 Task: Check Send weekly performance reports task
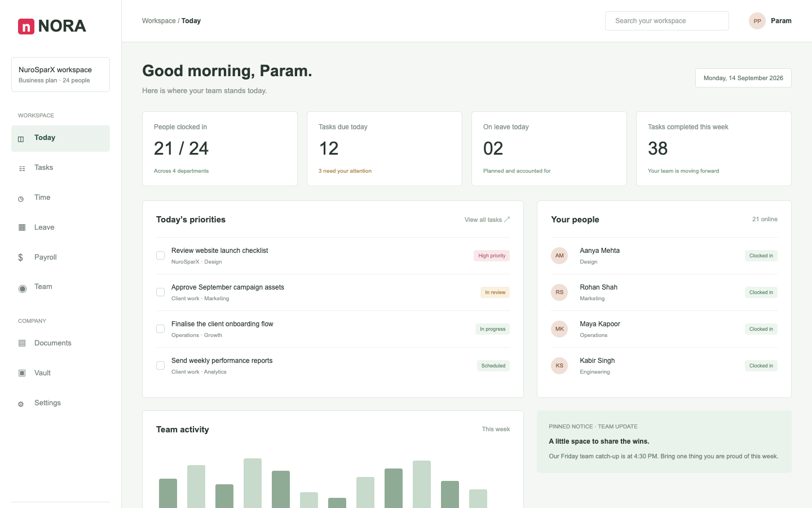pos(161,366)
